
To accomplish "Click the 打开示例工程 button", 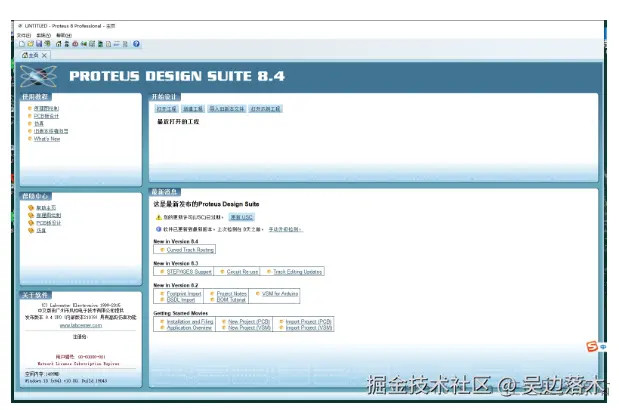I will 265,109.
